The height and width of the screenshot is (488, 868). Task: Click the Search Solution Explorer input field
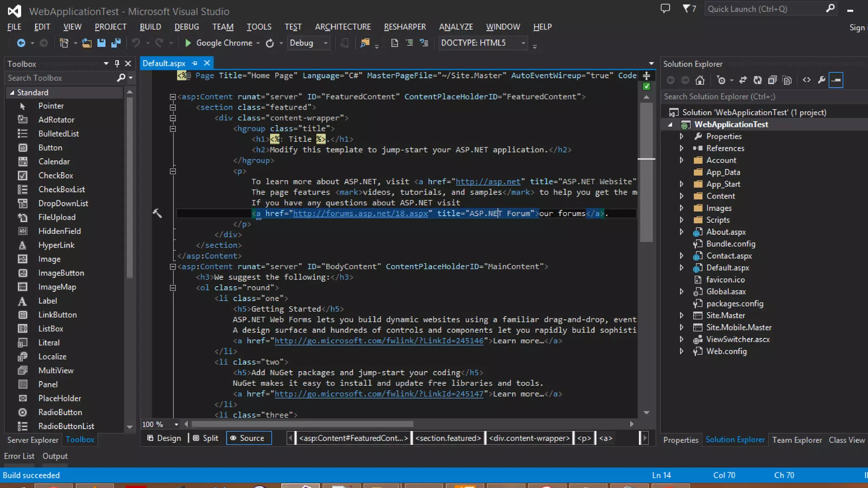(764, 97)
